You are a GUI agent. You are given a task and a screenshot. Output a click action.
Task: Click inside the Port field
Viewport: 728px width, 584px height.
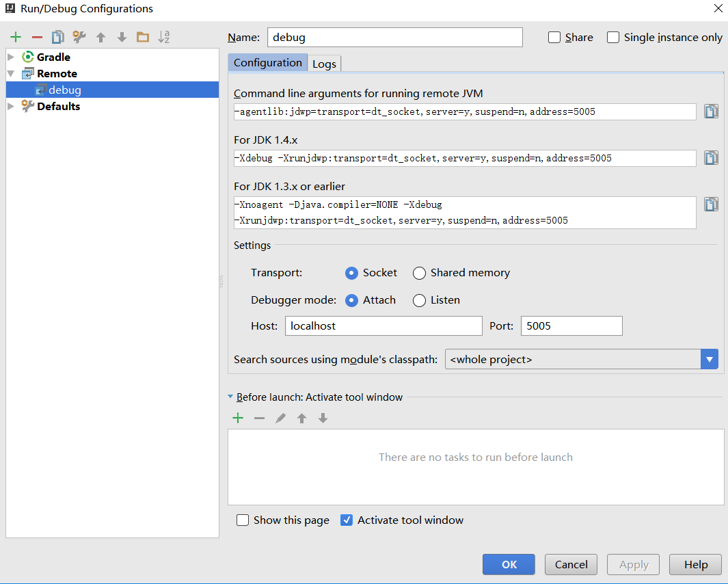tap(571, 326)
